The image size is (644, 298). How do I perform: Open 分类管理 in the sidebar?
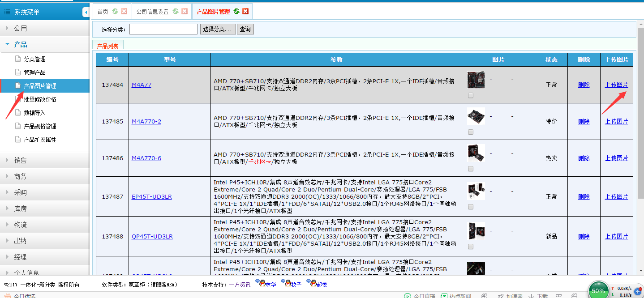tap(34, 59)
